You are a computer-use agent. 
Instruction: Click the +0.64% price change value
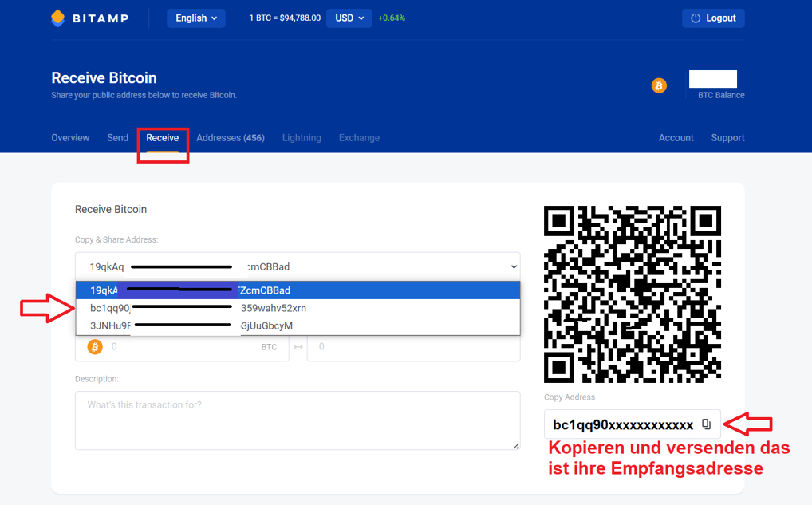click(x=392, y=18)
